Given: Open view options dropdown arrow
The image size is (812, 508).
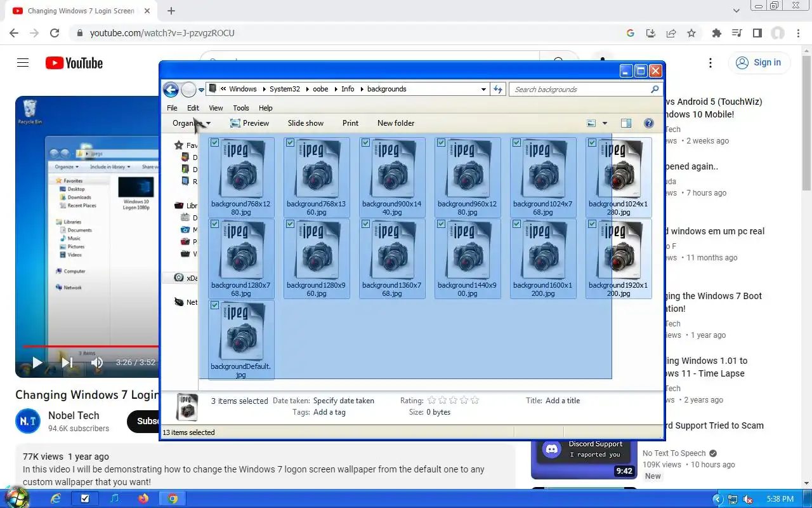Looking at the screenshot, I should (x=605, y=123).
